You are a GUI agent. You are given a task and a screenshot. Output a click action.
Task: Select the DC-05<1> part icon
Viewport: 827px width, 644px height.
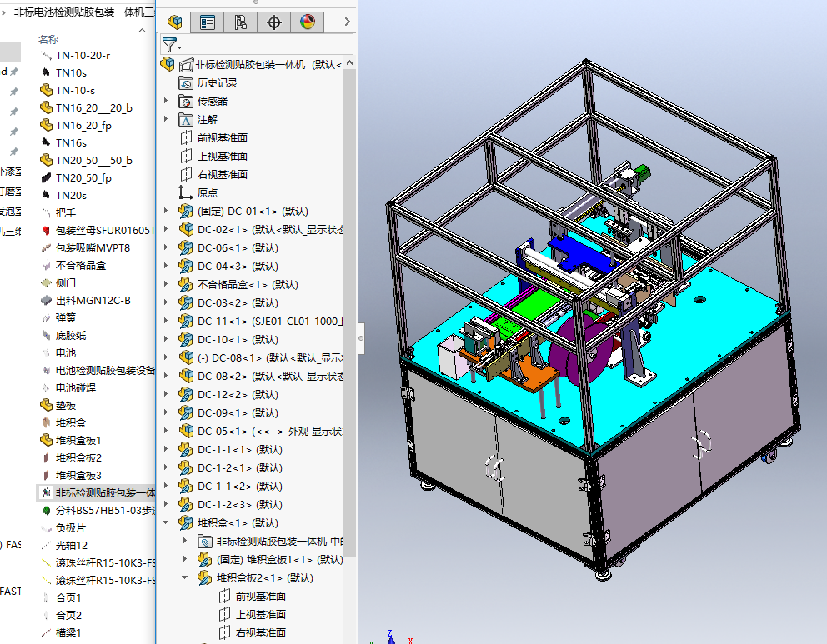(186, 431)
